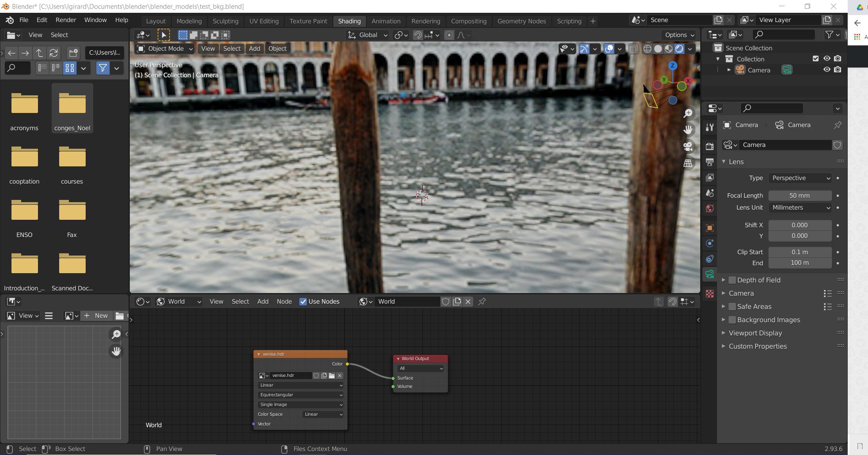Open the node editor Node menu
Screen dimensions: 868x455
(284, 301)
